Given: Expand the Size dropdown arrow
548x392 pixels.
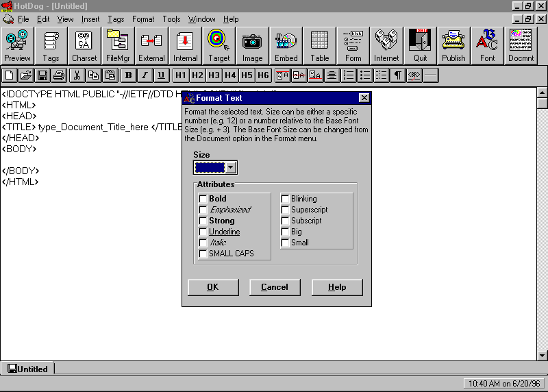Looking at the screenshot, I should pos(231,167).
